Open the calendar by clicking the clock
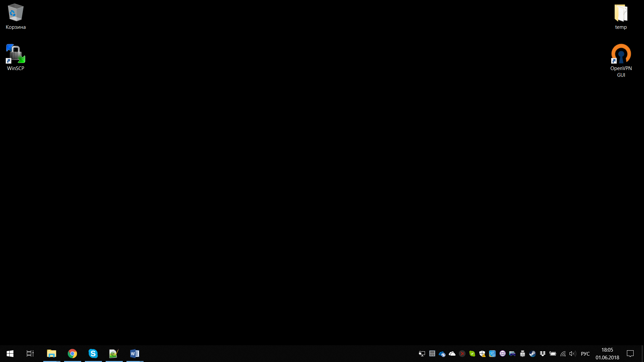This screenshot has width=644, height=362. [x=607, y=354]
